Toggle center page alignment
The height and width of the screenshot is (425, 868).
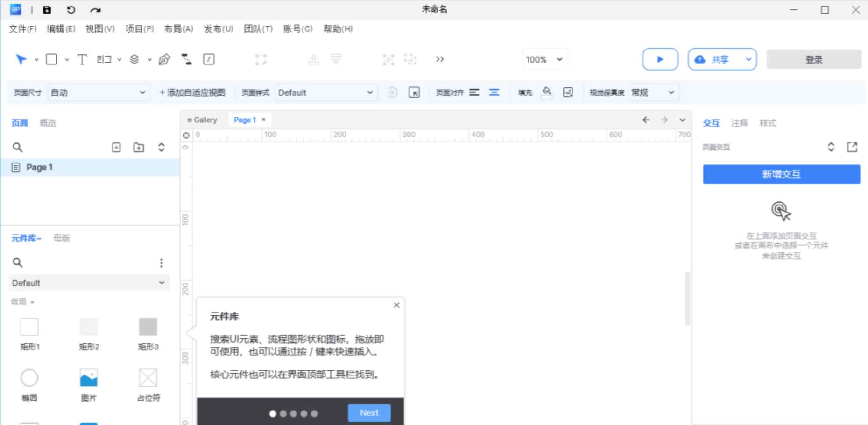click(494, 92)
